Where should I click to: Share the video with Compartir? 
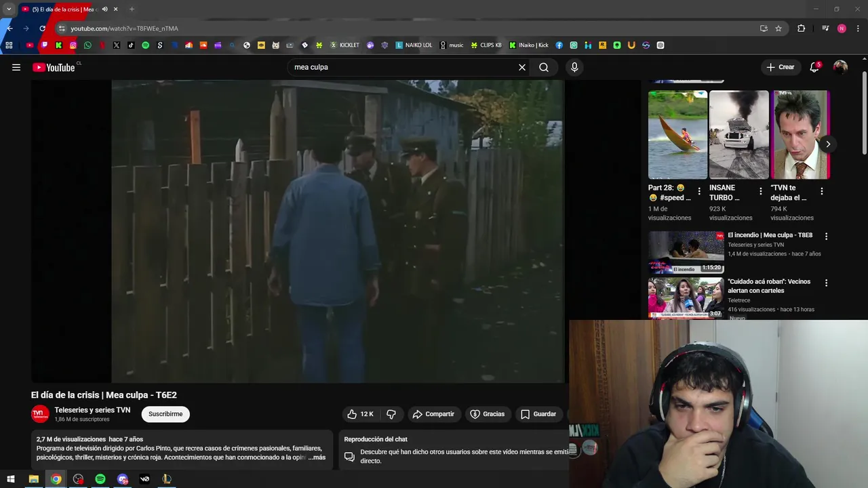pos(433,414)
